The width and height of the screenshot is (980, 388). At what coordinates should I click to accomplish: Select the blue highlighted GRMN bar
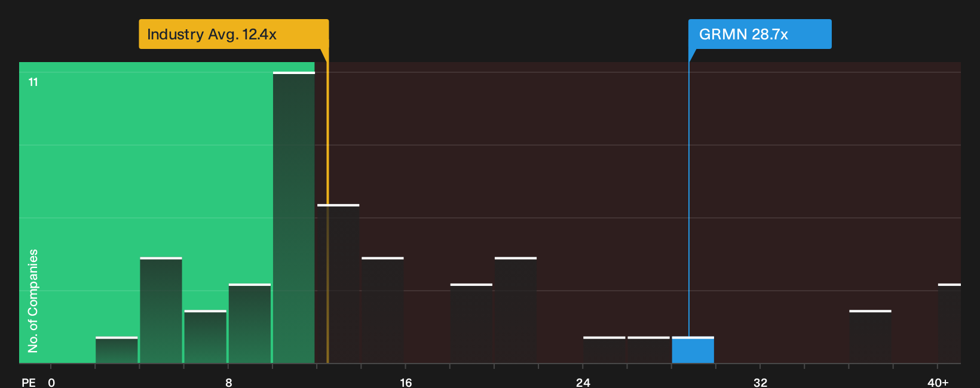[x=693, y=350]
